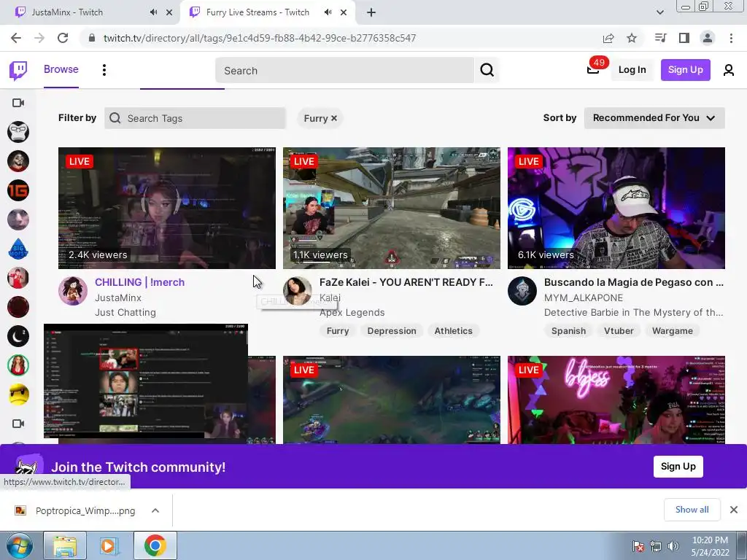The width and height of the screenshot is (747, 560).
Task: Open the Apex Legends category link
Action: [x=352, y=312]
